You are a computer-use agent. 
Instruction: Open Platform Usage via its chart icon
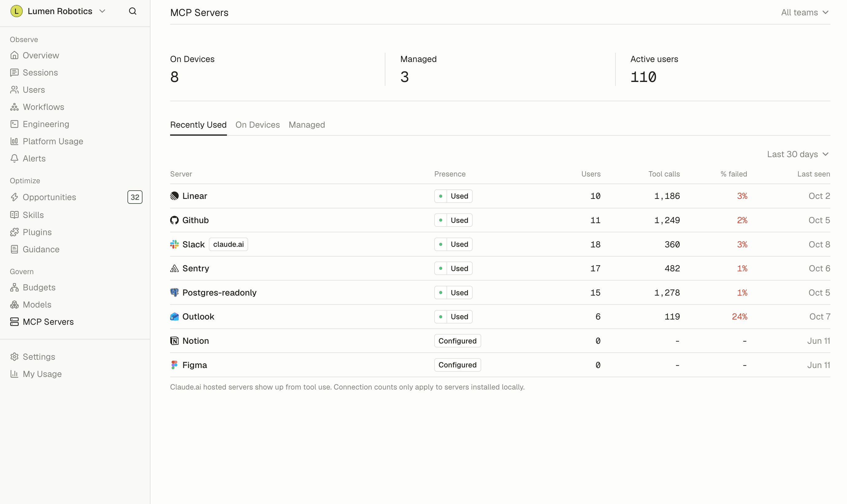click(14, 141)
